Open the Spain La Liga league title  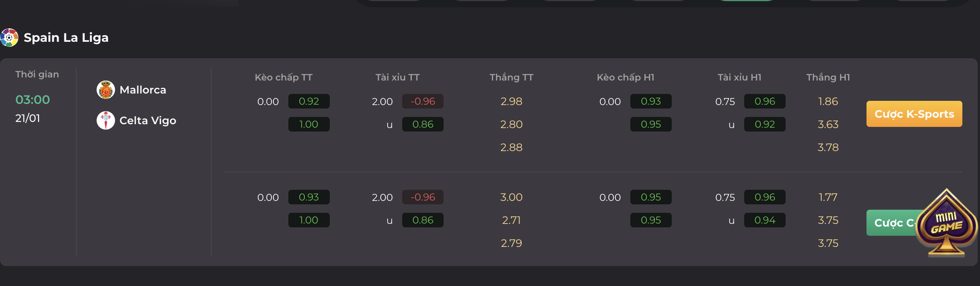pyautogui.click(x=66, y=38)
